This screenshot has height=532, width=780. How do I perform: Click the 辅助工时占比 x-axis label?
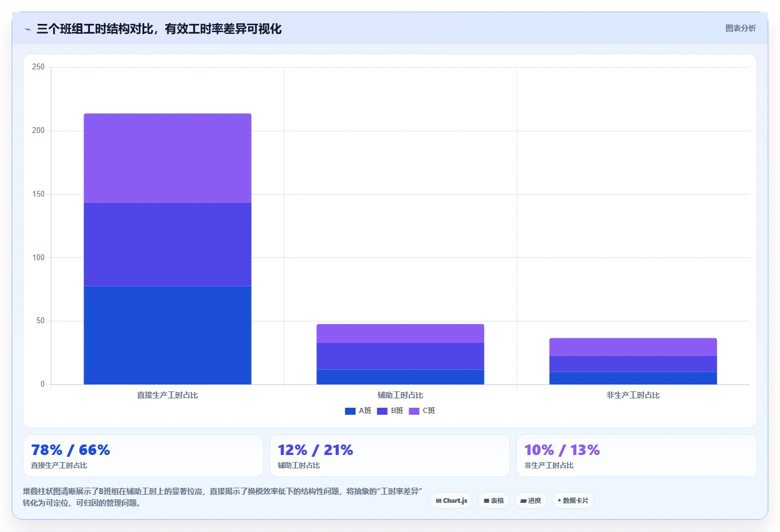click(x=401, y=395)
